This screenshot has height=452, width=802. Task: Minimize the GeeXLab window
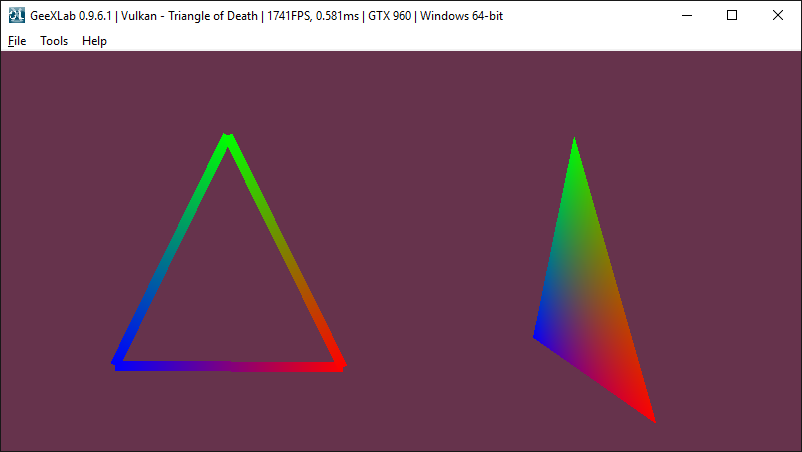(x=685, y=15)
